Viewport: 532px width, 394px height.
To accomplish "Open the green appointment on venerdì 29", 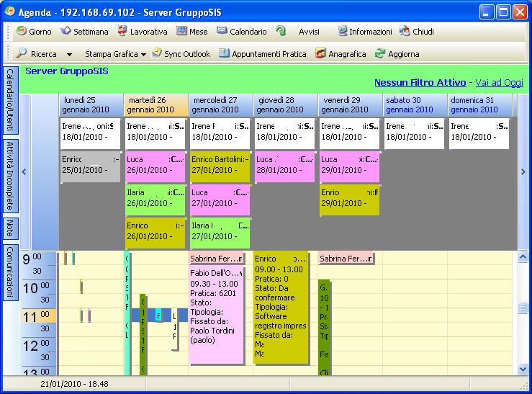I will tap(324, 328).
